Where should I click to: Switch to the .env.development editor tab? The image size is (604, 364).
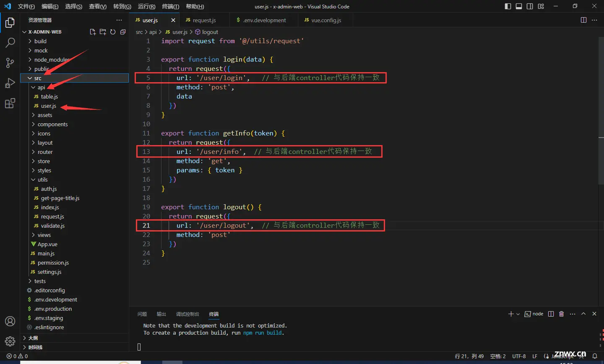coord(265,20)
